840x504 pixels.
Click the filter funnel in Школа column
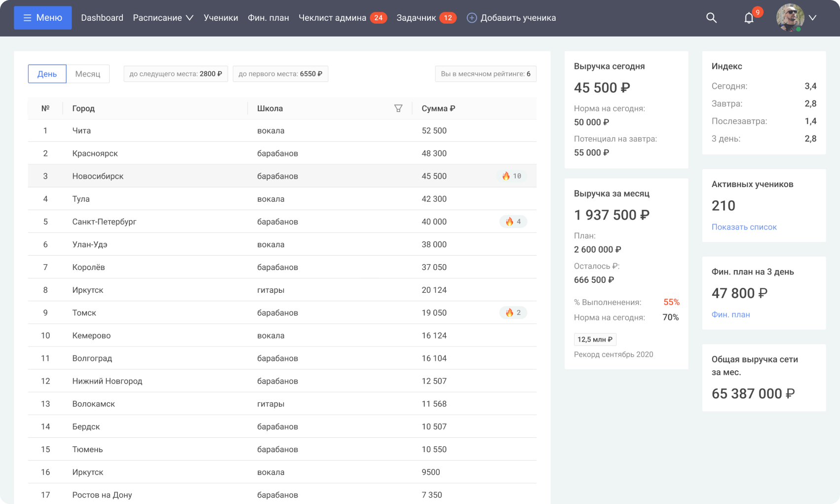pyautogui.click(x=398, y=108)
